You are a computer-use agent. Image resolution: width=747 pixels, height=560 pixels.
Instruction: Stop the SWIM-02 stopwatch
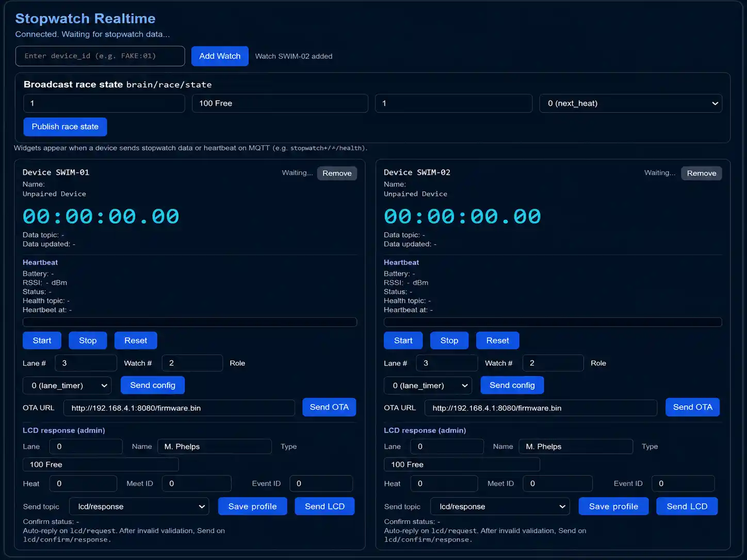click(x=449, y=340)
